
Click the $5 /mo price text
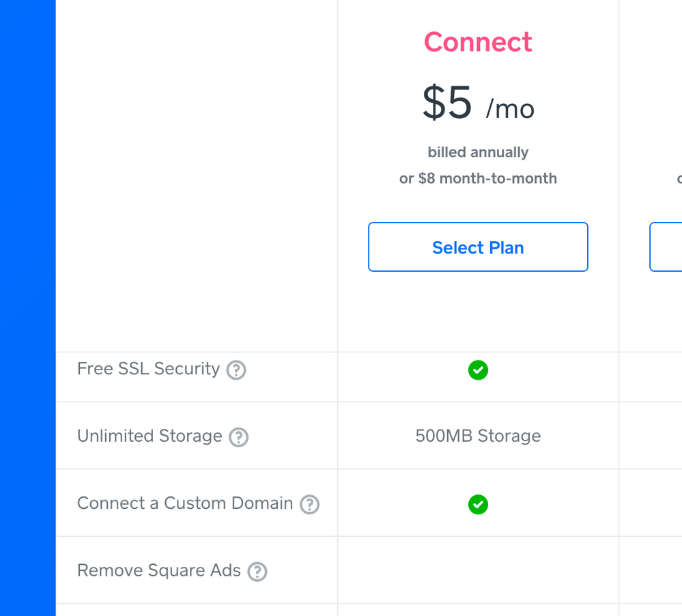(x=478, y=104)
